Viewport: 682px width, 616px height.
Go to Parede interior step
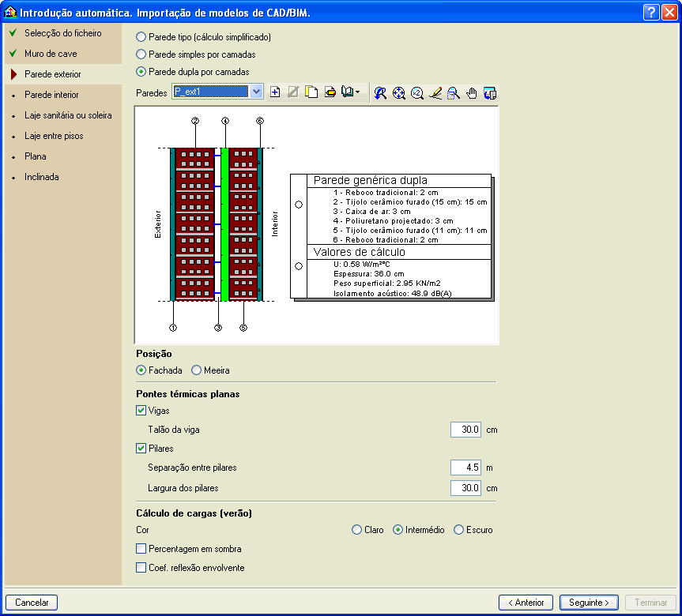(51, 95)
